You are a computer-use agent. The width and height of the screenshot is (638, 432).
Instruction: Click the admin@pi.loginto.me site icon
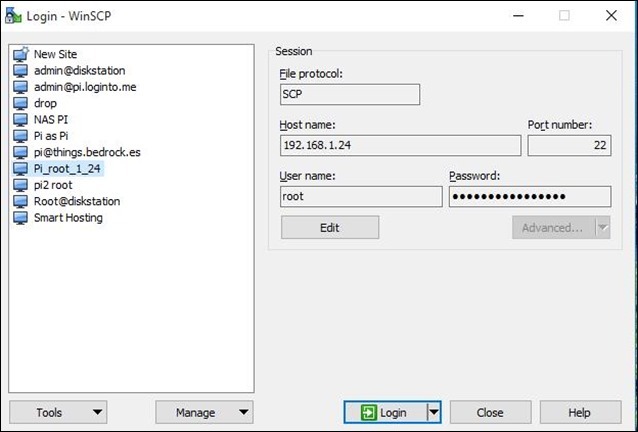pos(20,87)
